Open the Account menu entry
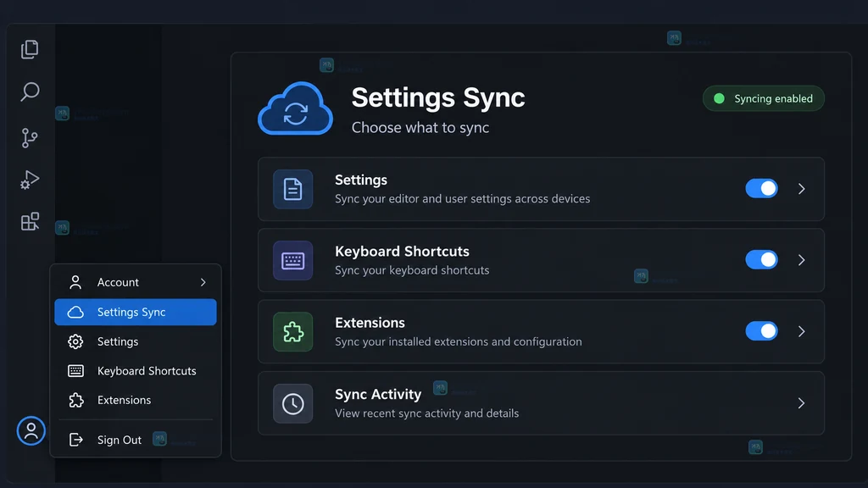Viewport: 868px width, 488px height. [x=136, y=282]
